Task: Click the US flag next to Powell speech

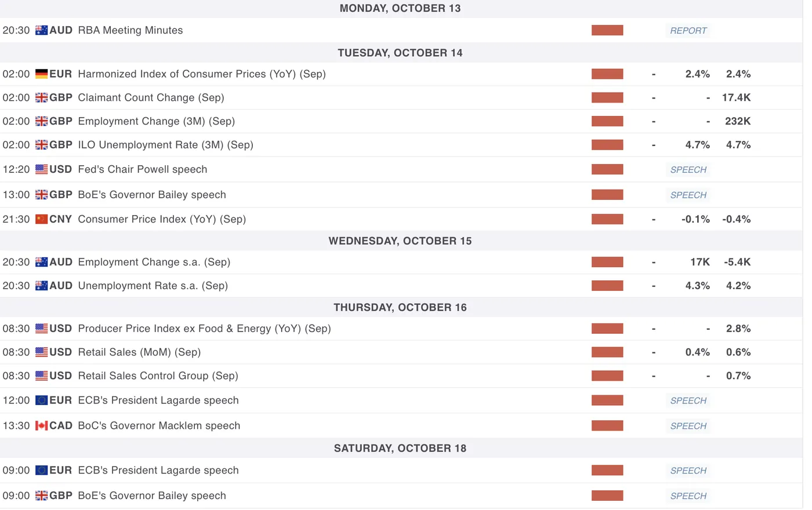Action: pos(41,169)
